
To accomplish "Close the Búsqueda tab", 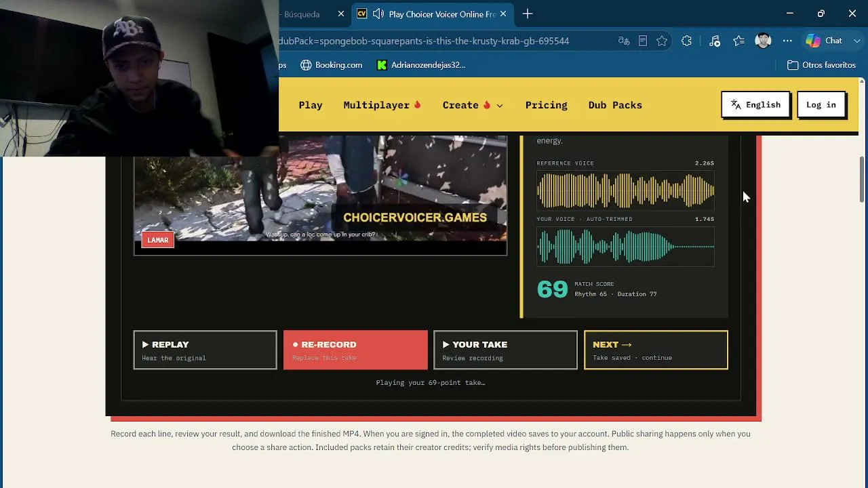I will (x=341, y=14).
